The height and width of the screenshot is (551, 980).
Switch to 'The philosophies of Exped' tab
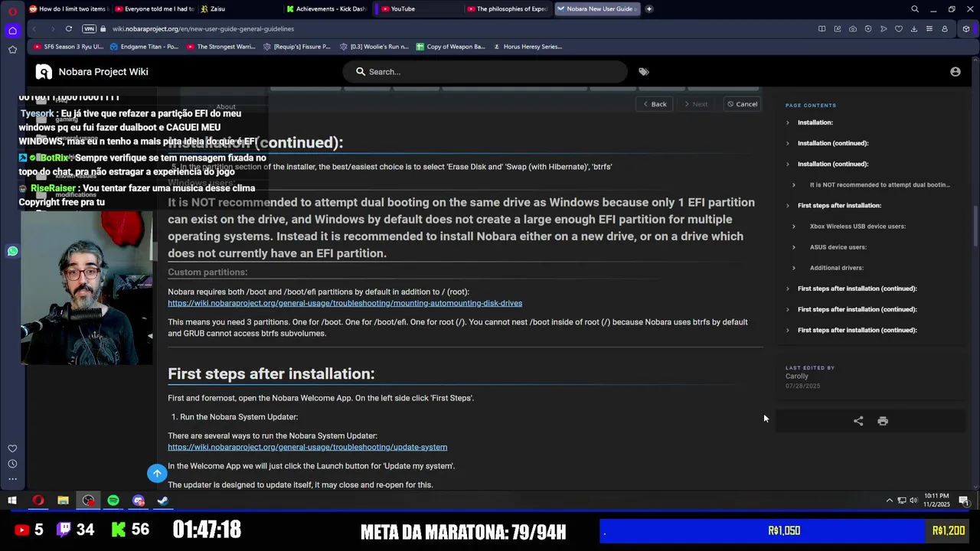(x=507, y=9)
